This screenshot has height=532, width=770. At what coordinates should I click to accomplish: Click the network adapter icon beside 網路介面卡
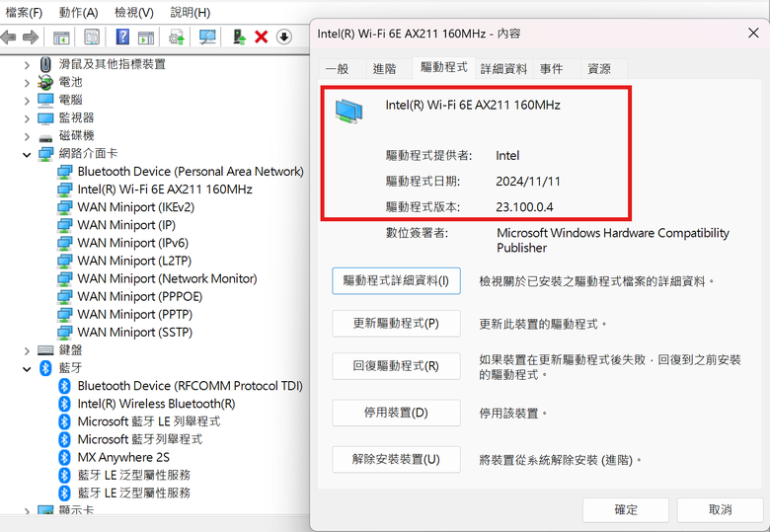click(x=45, y=154)
